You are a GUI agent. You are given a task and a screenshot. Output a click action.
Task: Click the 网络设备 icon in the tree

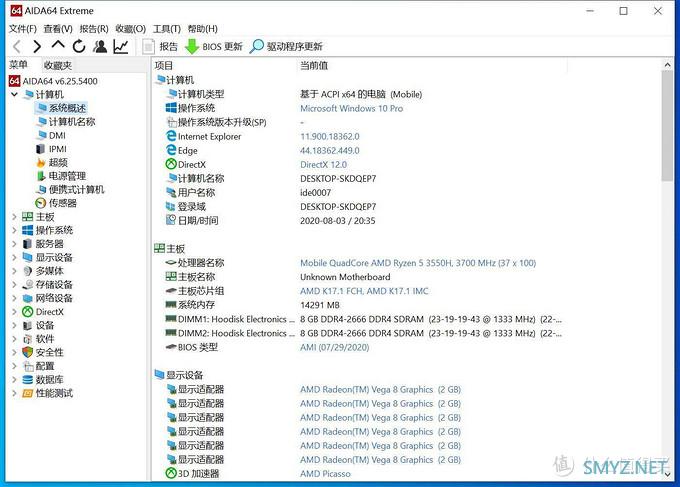coord(27,298)
